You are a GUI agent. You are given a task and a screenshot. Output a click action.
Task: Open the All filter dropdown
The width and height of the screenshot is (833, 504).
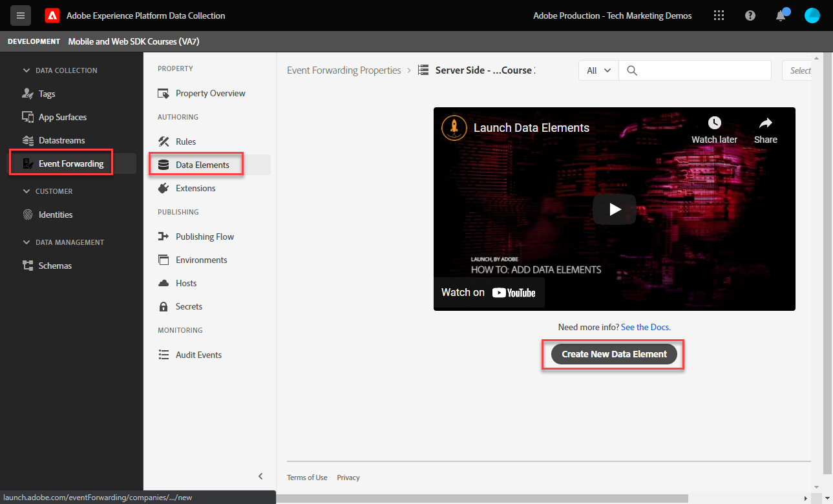point(598,70)
